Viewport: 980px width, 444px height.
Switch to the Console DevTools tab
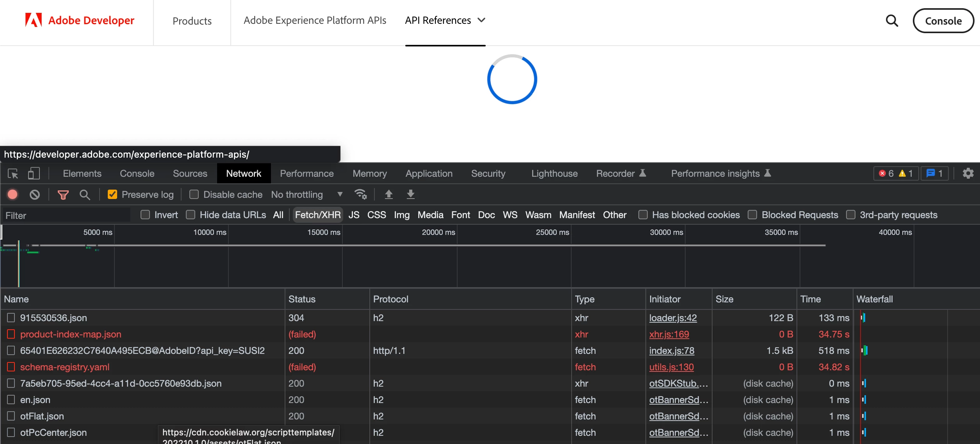(x=137, y=174)
